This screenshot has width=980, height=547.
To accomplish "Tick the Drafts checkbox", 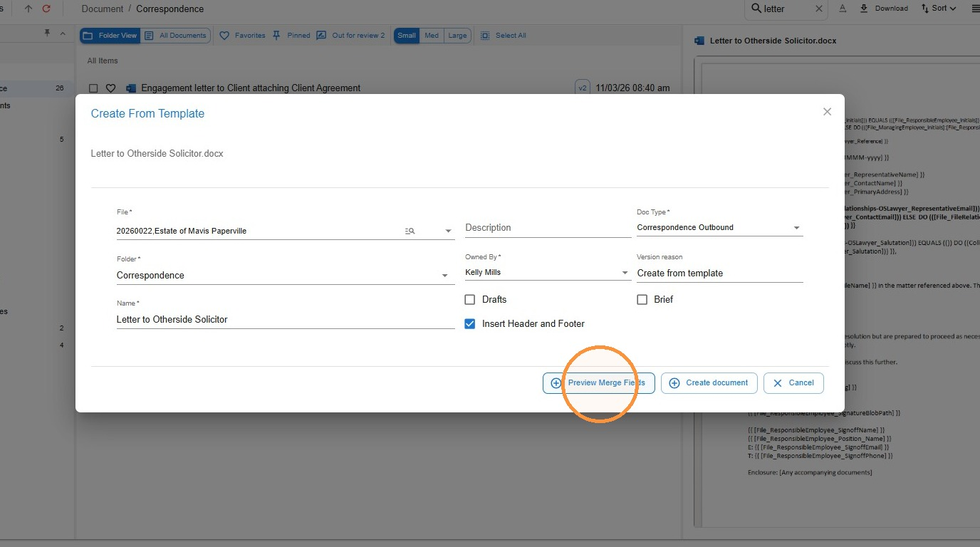I will point(470,300).
